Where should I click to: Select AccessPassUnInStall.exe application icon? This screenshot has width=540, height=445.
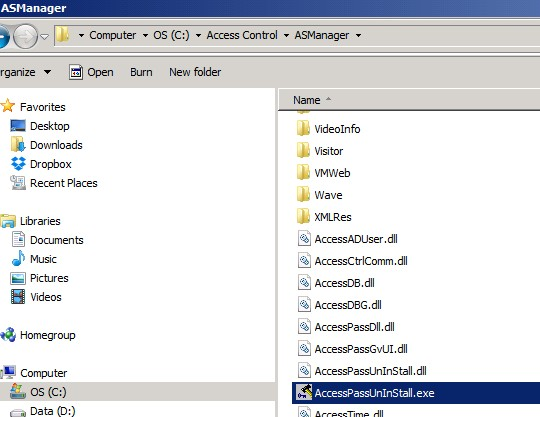pyautogui.click(x=304, y=393)
